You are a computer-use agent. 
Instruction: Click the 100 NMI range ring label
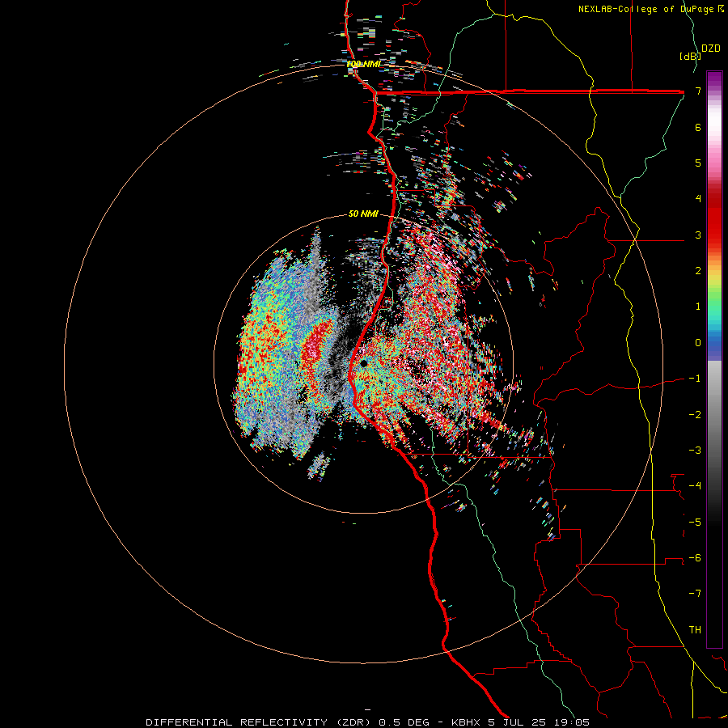pyautogui.click(x=363, y=64)
